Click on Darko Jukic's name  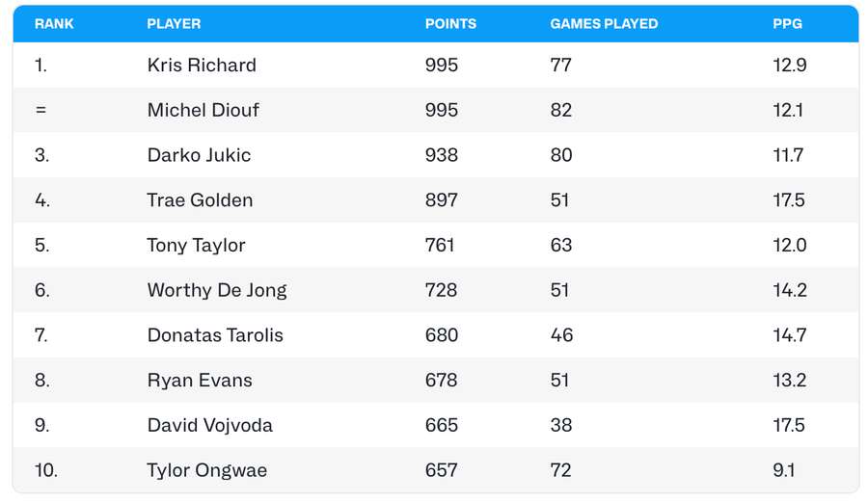pyautogui.click(x=200, y=155)
